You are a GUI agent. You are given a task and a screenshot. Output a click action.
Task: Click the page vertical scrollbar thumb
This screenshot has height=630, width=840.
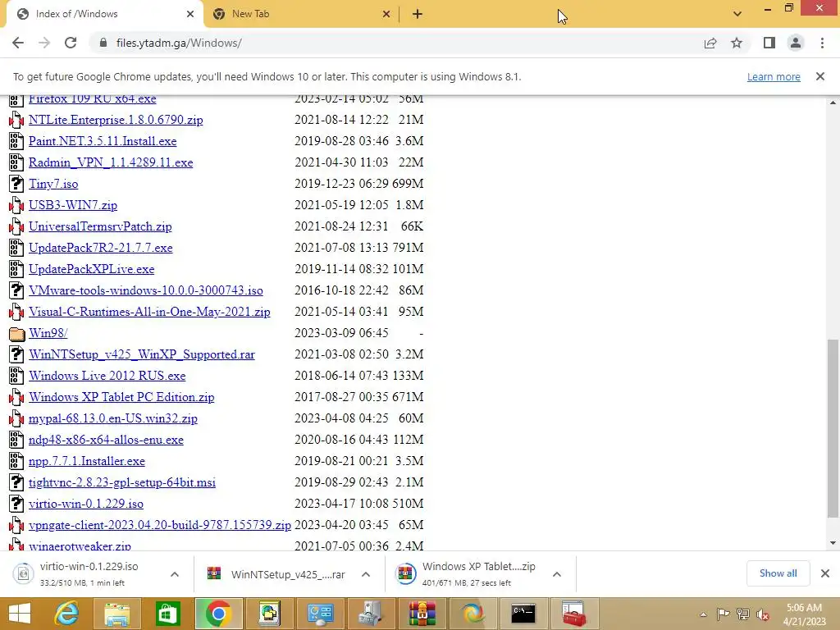pos(833,428)
